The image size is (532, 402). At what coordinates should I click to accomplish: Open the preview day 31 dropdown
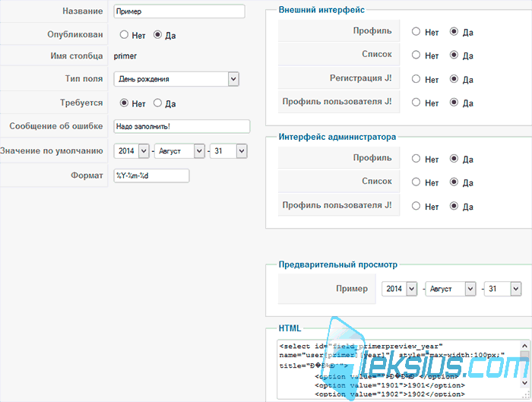pos(502,289)
